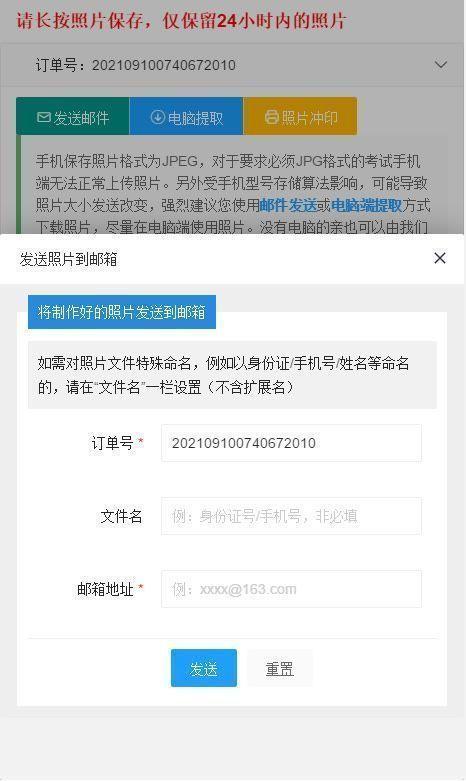The height and width of the screenshot is (781, 466).
Task: Click the envelope icon on 发送邮件 tab
Action: pyautogui.click(x=44, y=118)
